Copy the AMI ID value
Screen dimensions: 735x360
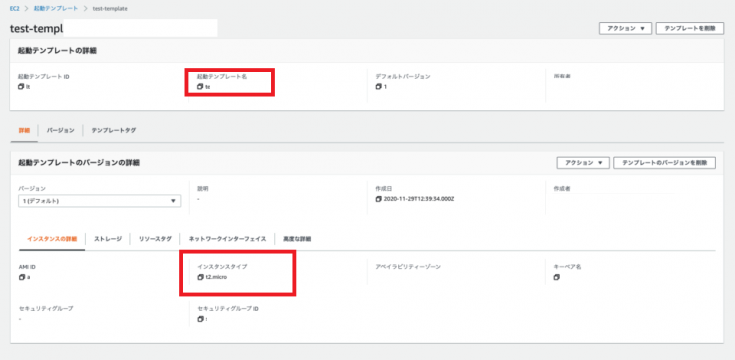(22, 278)
